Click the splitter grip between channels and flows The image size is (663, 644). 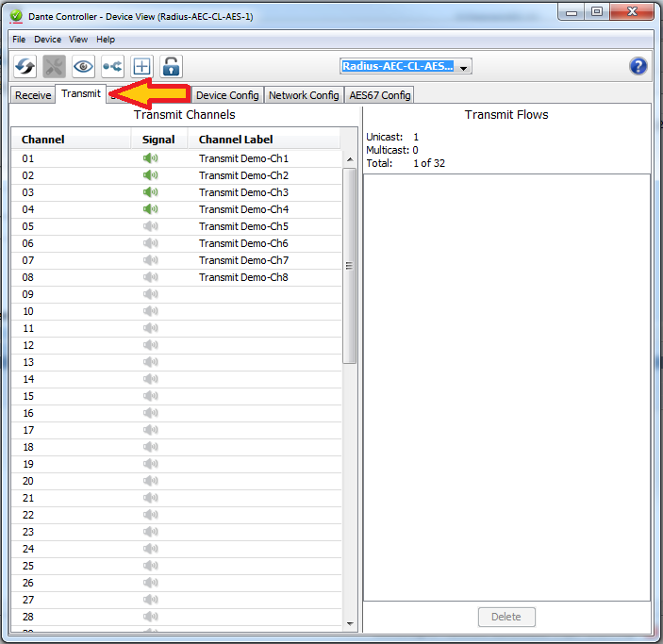(360, 370)
